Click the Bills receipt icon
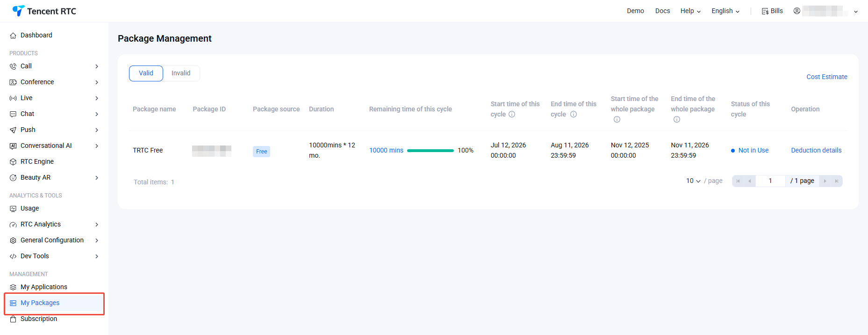 [765, 11]
